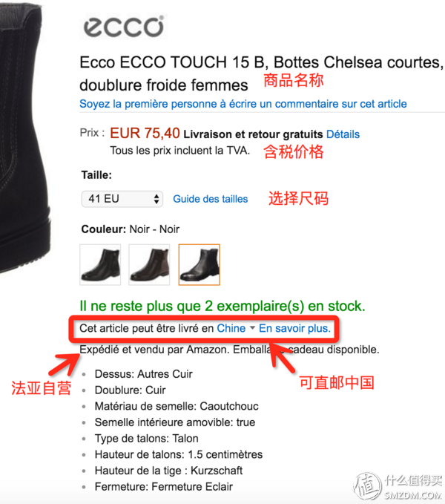Click the size selector stepper arrows
The height and width of the screenshot is (504, 445).
point(156,199)
